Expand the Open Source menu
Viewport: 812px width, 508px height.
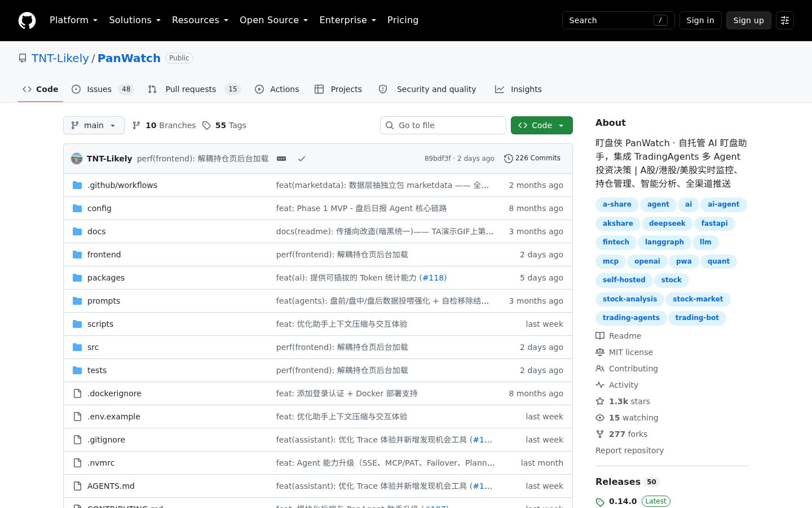[273, 20]
